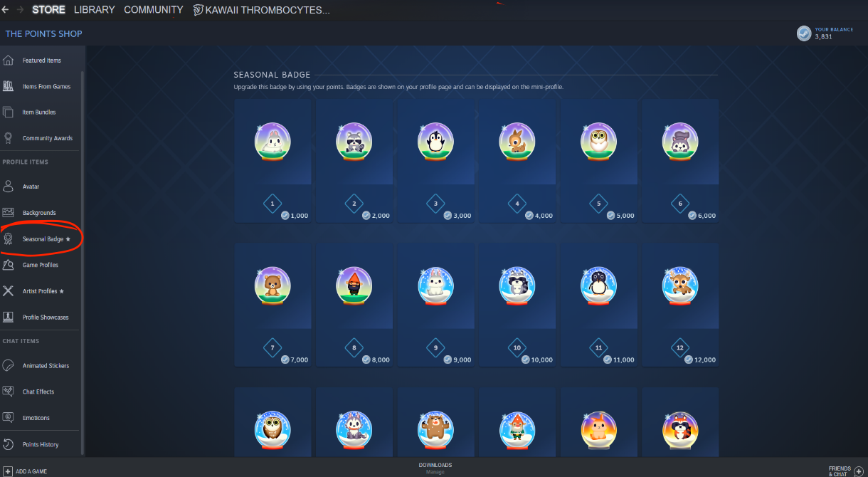The image size is (868, 477).
Task: Click the Animated Stickers icon
Action: [x=9, y=365]
